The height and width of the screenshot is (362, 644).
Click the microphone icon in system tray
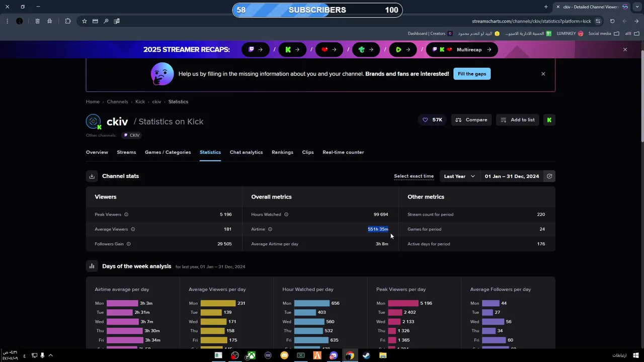(x=42, y=355)
